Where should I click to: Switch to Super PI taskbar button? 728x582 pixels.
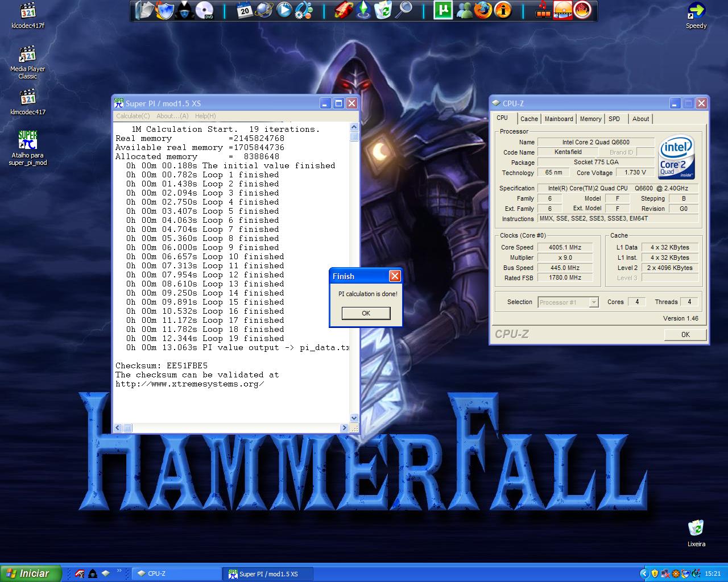[x=268, y=574]
